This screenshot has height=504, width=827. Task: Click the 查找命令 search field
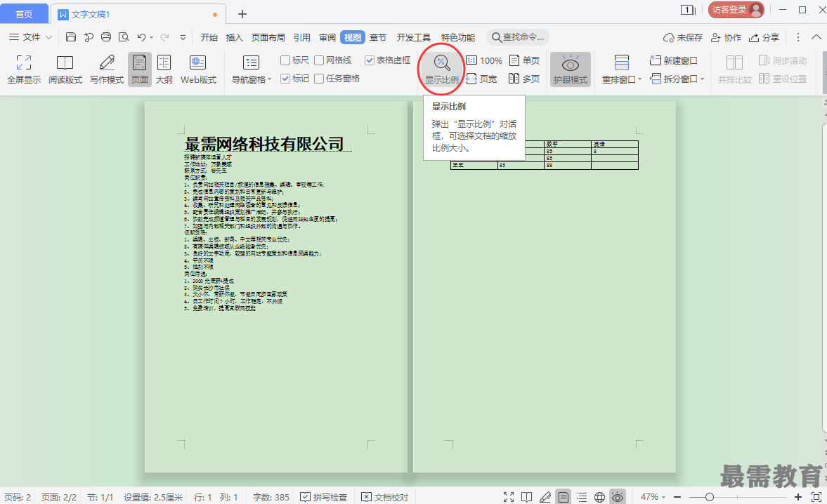coord(517,37)
